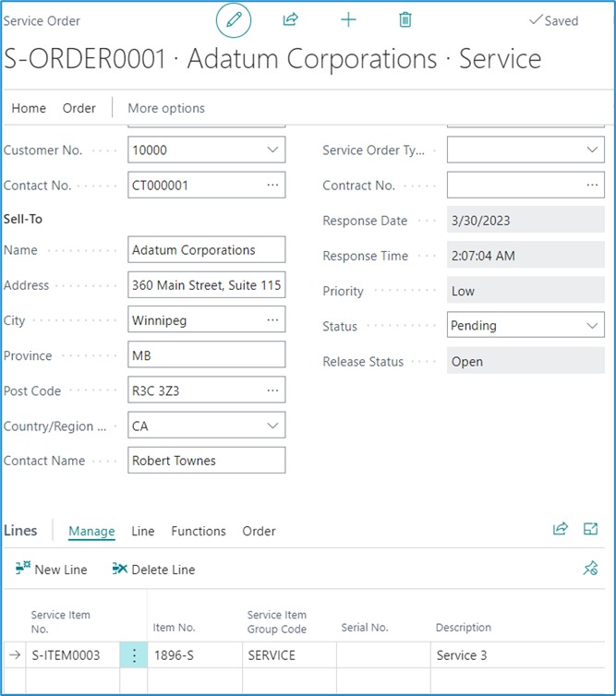Click the New Line button
Image resolution: width=616 pixels, height=696 pixels.
click(x=52, y=570)
